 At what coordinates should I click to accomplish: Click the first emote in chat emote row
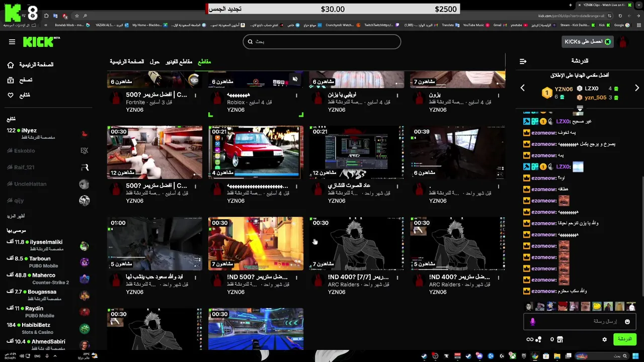[529, 306]
